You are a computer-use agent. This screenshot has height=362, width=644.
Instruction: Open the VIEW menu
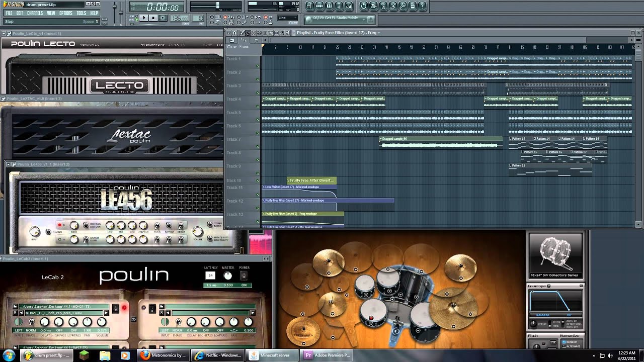(x=51, y=13)
